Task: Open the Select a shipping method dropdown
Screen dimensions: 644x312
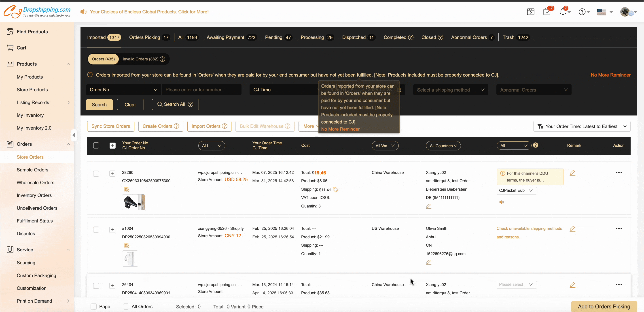Action: coord(451,90)
